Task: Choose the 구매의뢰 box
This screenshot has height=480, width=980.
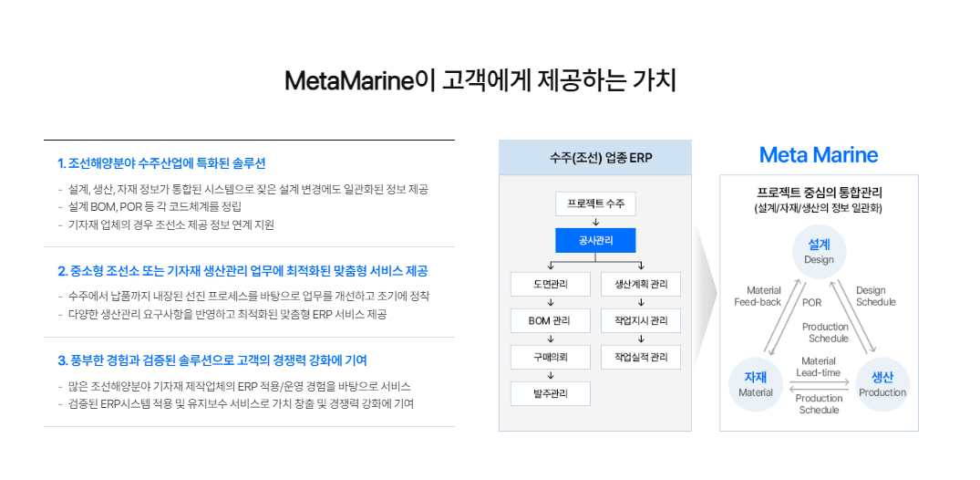Action: 551,357
